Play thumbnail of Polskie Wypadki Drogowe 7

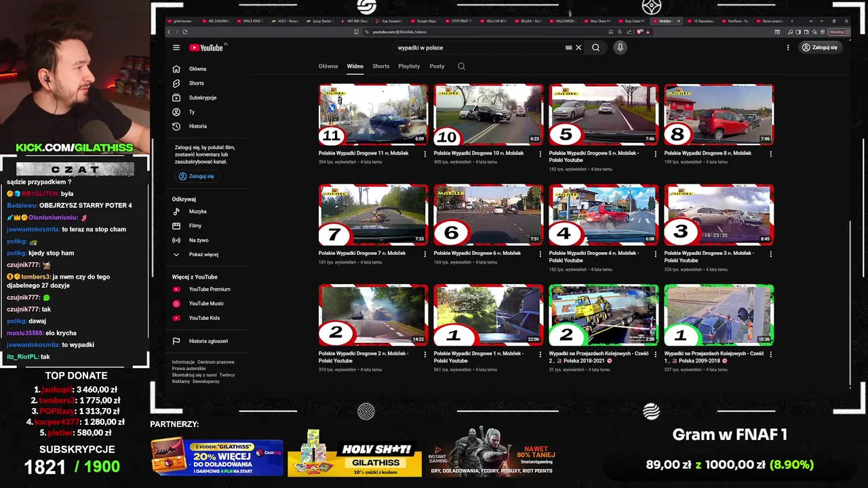[x=373, y=215]
